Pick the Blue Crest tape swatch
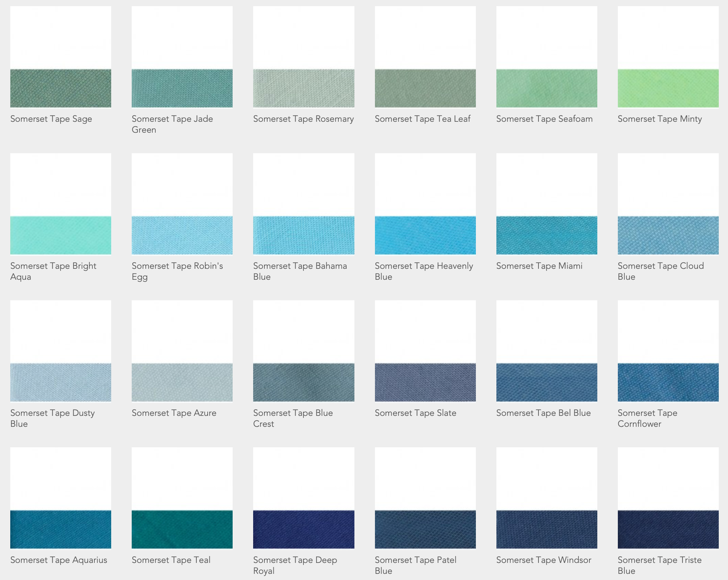728x580 pixels. (x=303, y=382)
